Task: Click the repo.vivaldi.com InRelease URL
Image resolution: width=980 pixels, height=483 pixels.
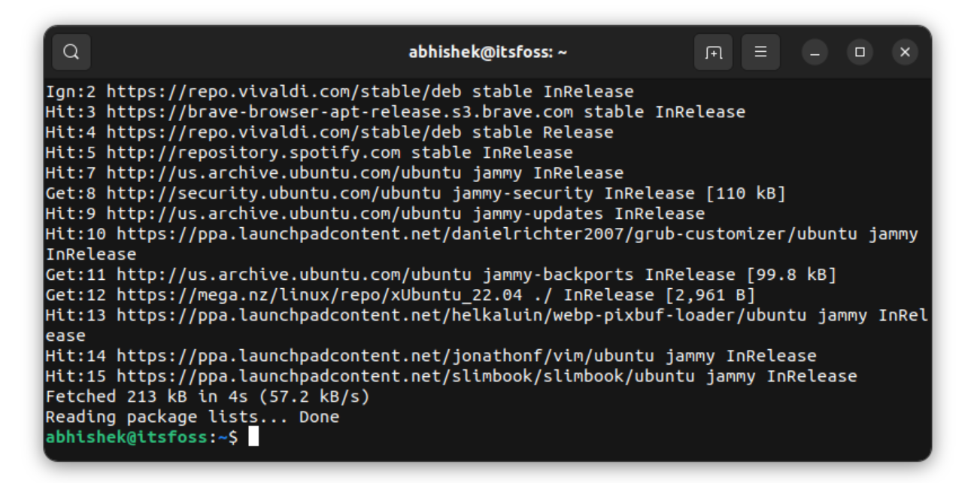Action: pos(284,92)
